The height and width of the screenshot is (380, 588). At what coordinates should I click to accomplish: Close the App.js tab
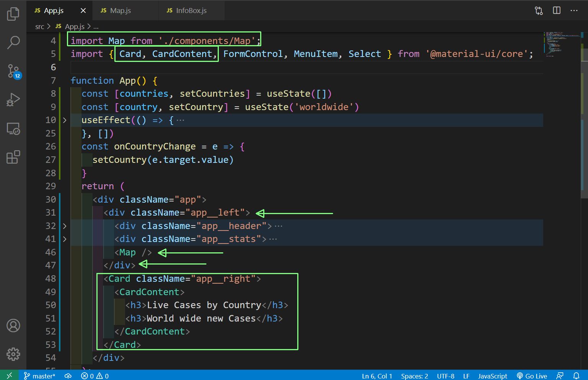tap(83, 11)
